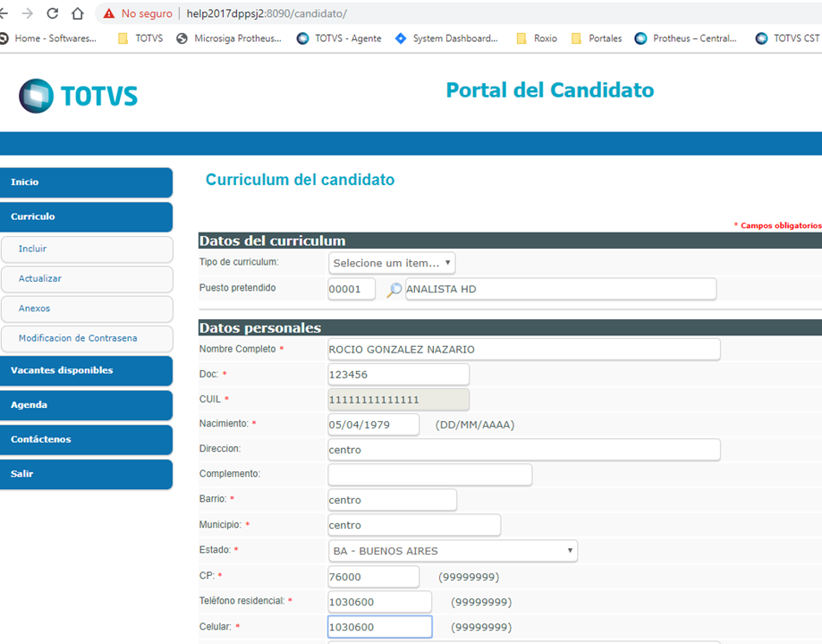Open the Estado BA - BUENOS AIRES dropdown

(x=453, y=551)
